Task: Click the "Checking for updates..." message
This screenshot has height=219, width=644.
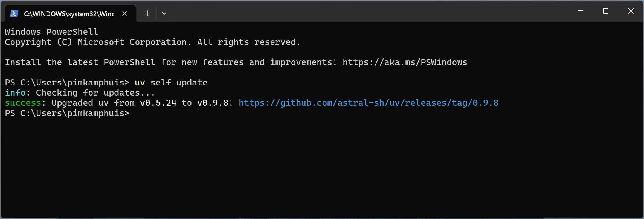Action: 95,93
